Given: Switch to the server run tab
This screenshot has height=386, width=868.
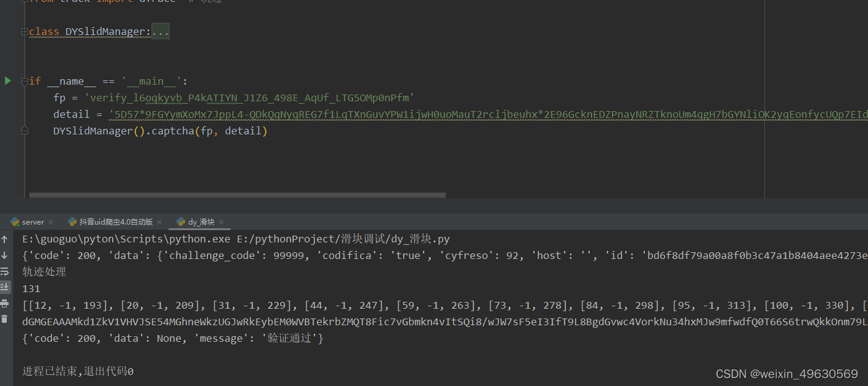Looking at the screenshot, I should click(x=33, y=222).
